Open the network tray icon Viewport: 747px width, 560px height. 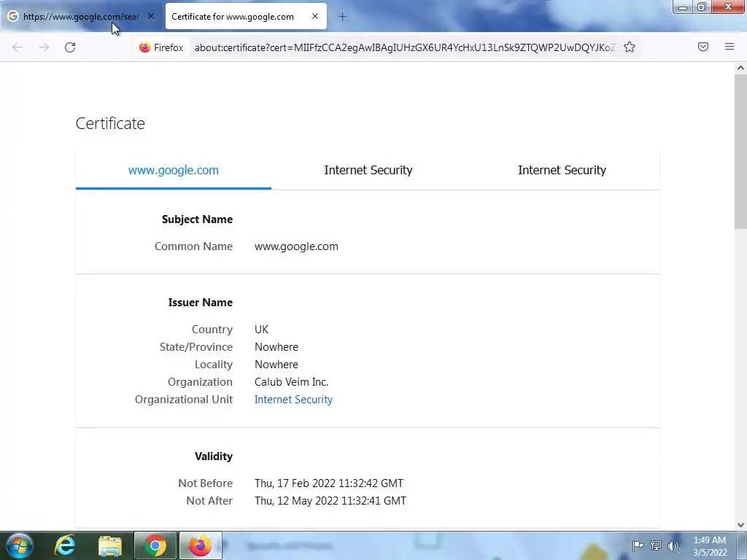coord(656,545)
